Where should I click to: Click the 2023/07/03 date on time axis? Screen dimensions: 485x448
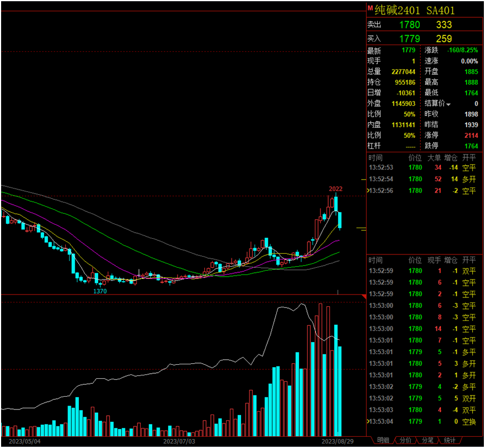(179, 441)
